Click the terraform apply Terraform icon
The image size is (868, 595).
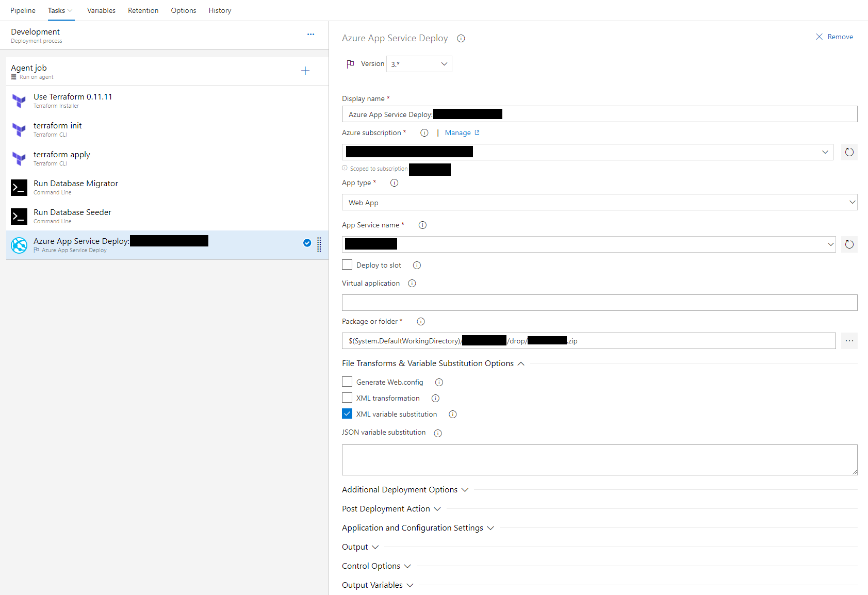coord(19,159)
